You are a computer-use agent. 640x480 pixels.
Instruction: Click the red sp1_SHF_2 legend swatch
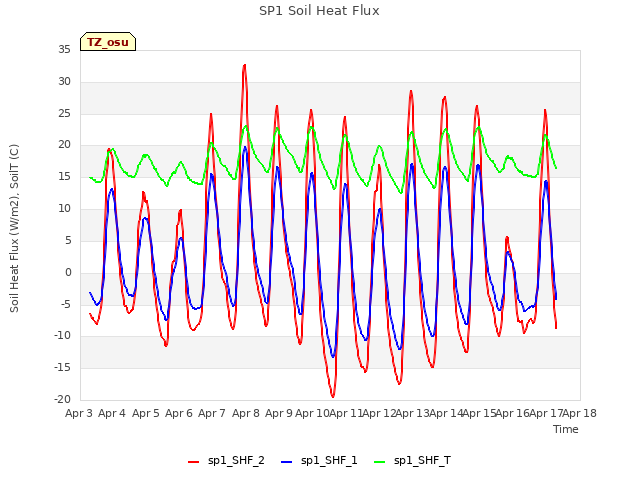(193, 462)
